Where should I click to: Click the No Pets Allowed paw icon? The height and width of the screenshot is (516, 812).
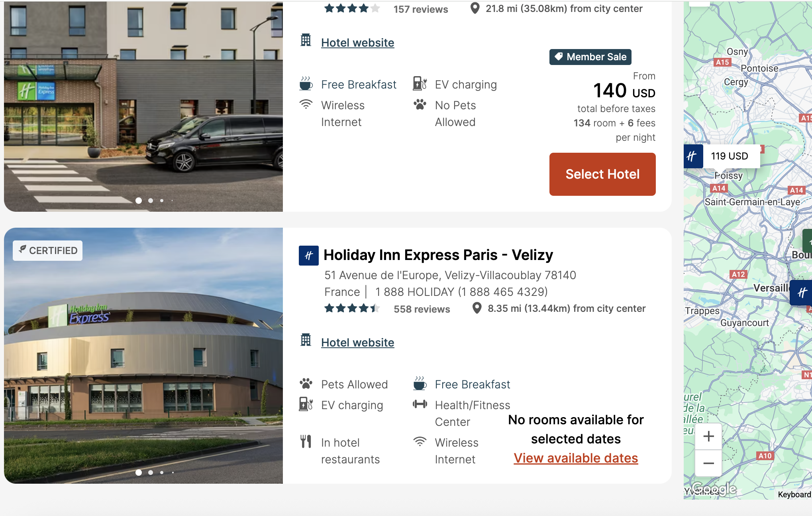(x=420, y=104)
